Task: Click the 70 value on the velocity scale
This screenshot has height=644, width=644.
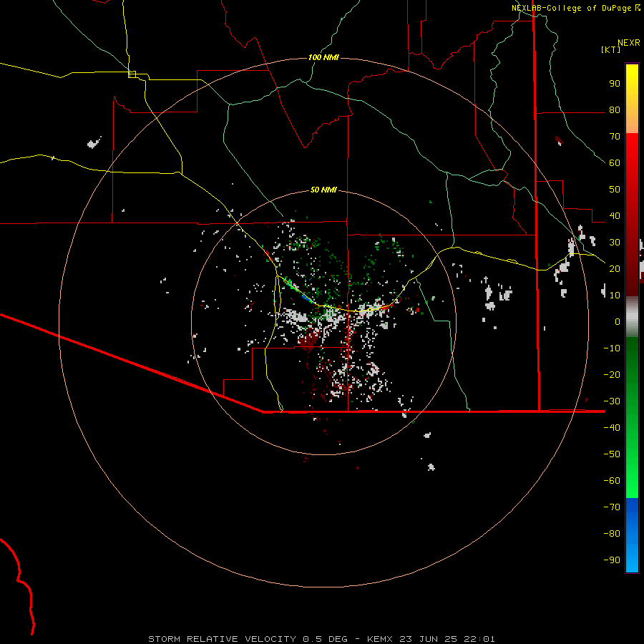Action: tap(615, 137)
